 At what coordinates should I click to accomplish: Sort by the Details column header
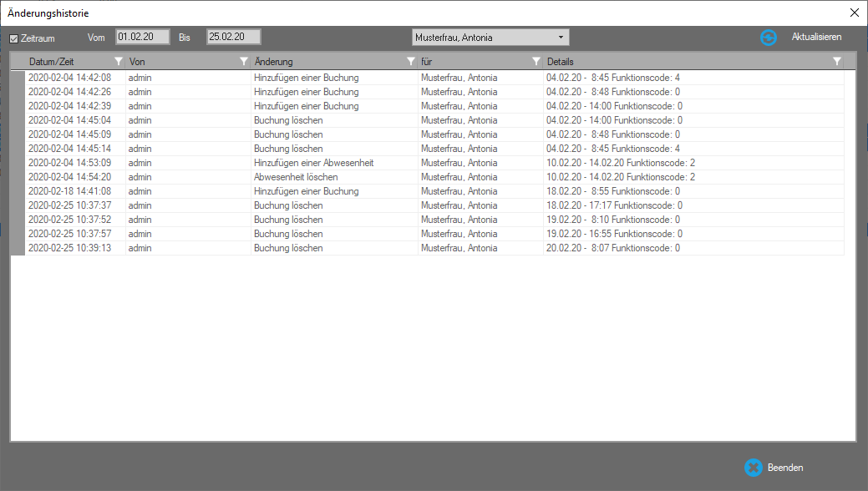pyautogui.click(x=668, y=62)
